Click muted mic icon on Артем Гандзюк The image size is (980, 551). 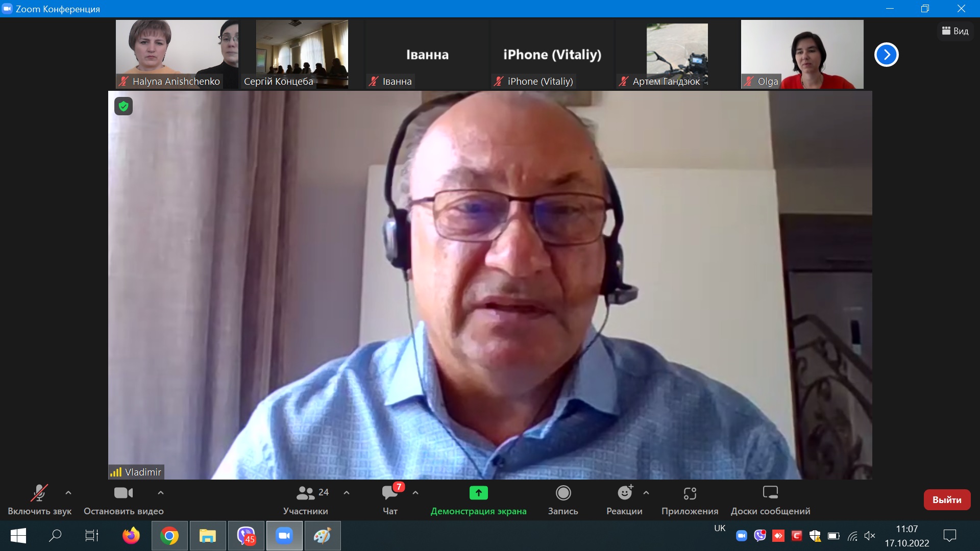tap(624, 81)
